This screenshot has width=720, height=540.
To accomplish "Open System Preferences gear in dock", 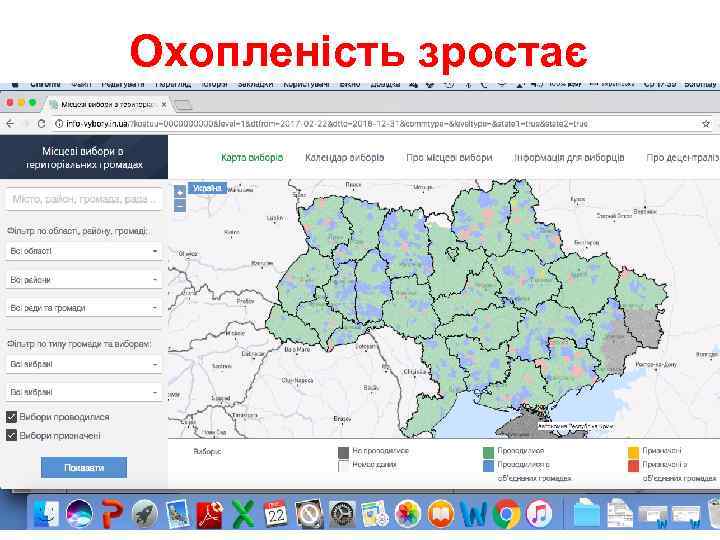I will coord(342,514).
